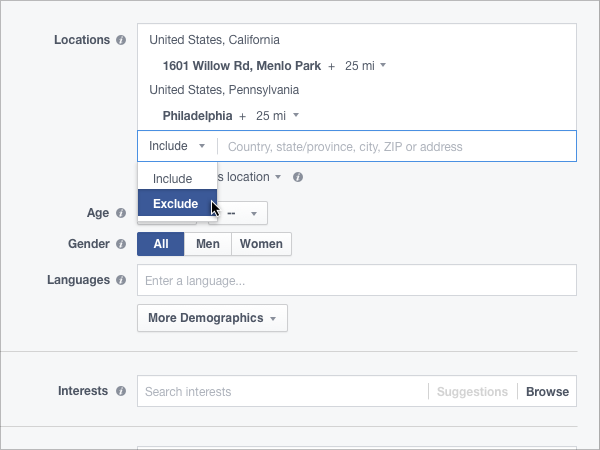Screen dimensions: 600x450
Task: Open the Menlo Park 25 mi radius dropdown
Action: tap(365, 66)
